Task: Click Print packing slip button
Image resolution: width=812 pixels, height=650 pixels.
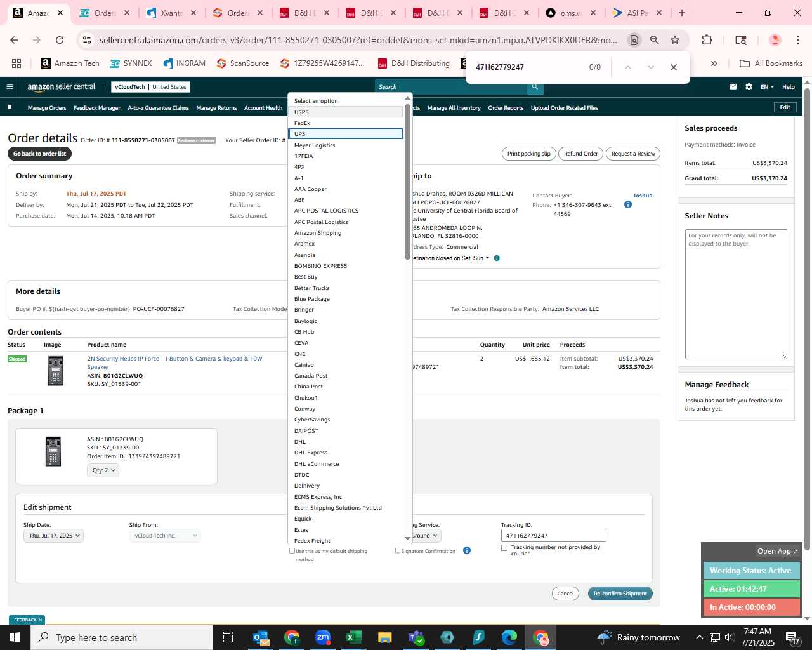Action: pos(529,154)
